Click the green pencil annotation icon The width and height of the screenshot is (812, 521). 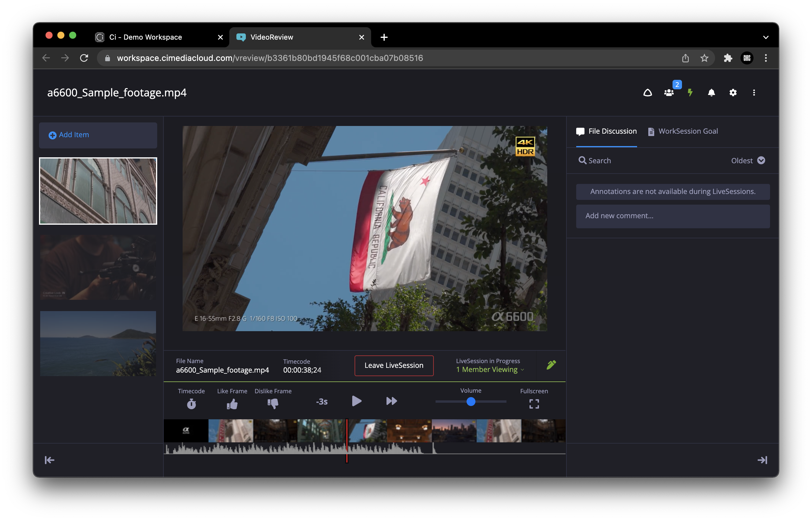point(551,365)
